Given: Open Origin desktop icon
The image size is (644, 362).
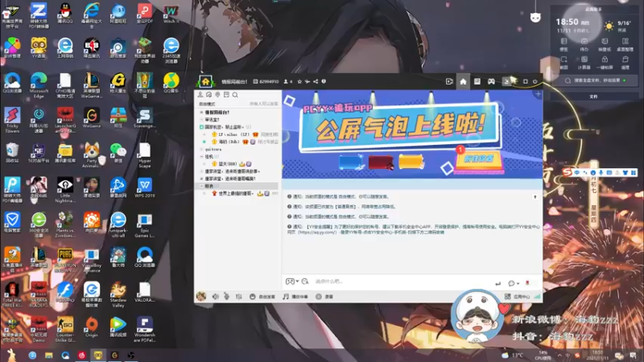Looking at the screenshot, I should (92, 327).
